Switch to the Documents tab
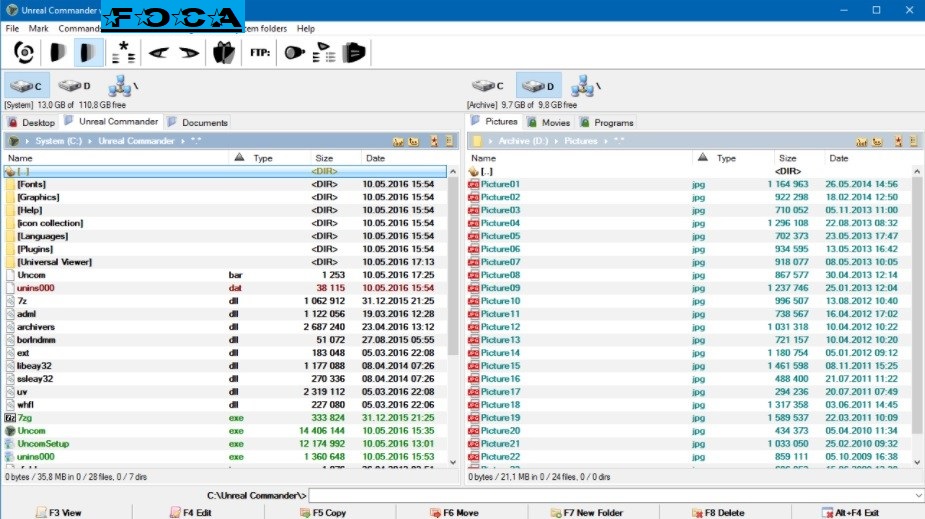The height and width of the screenshot is (519, 925). coord(198,122)
